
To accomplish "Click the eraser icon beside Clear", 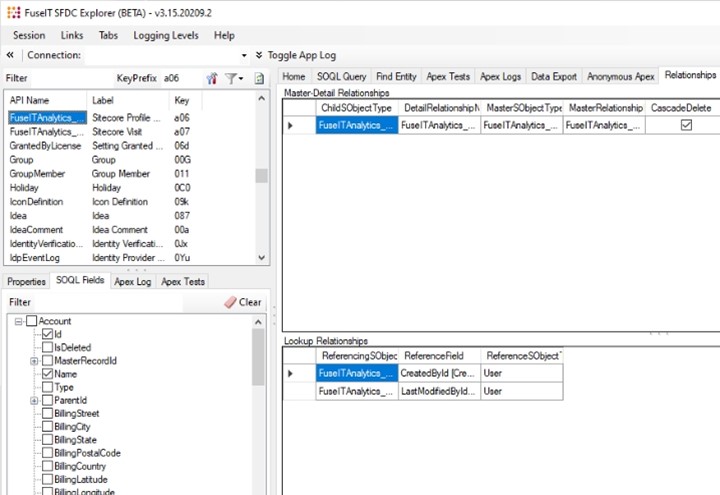I will (230, 302).
